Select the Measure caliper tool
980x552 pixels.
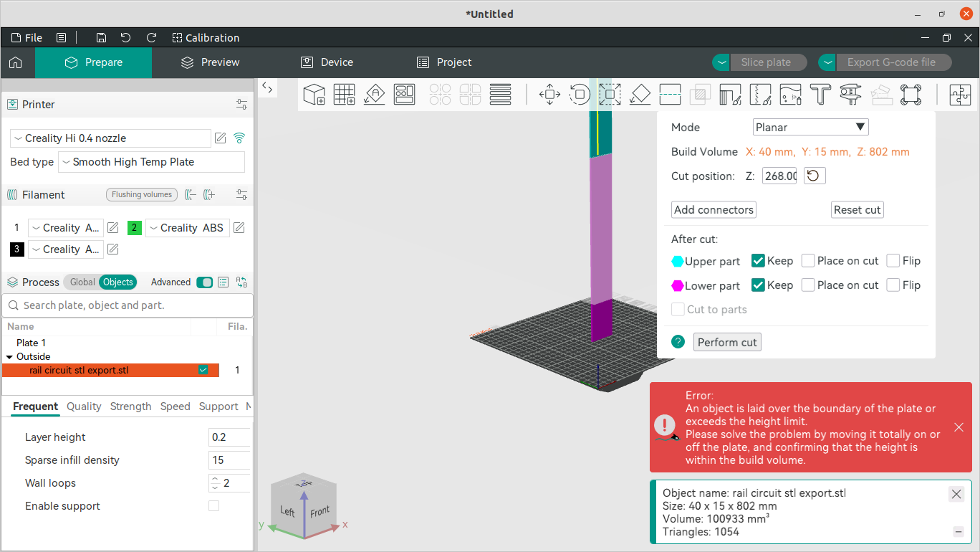[850, 95]
